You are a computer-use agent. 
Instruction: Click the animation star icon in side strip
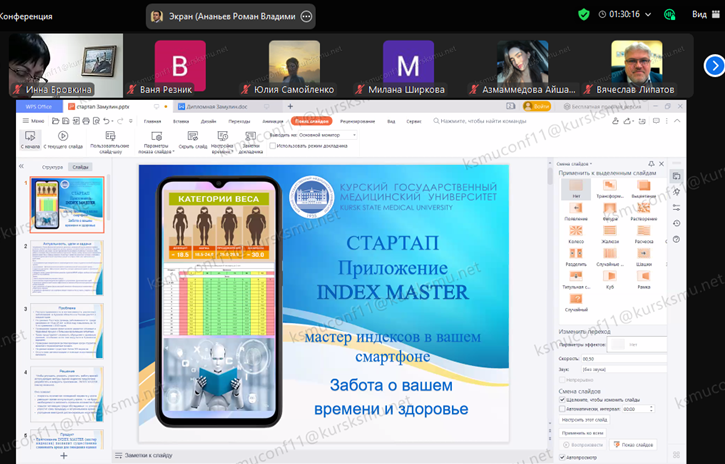point(676,192)
